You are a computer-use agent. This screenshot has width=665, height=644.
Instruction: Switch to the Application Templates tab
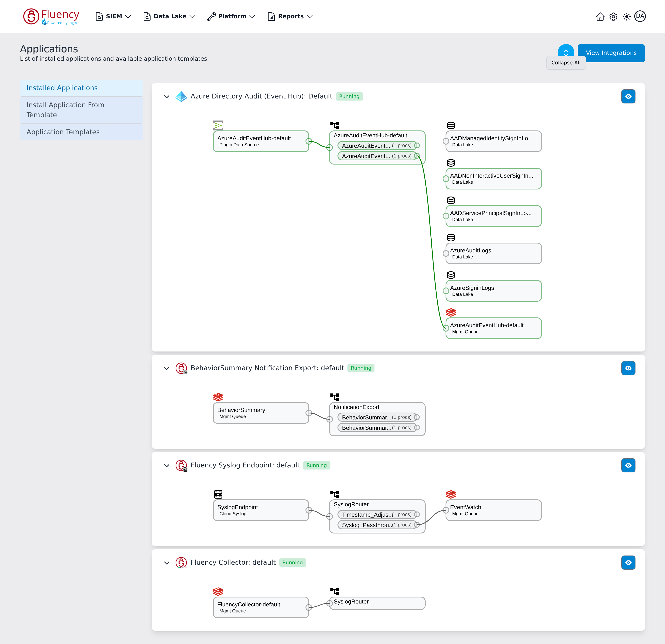tap(81, 132)
